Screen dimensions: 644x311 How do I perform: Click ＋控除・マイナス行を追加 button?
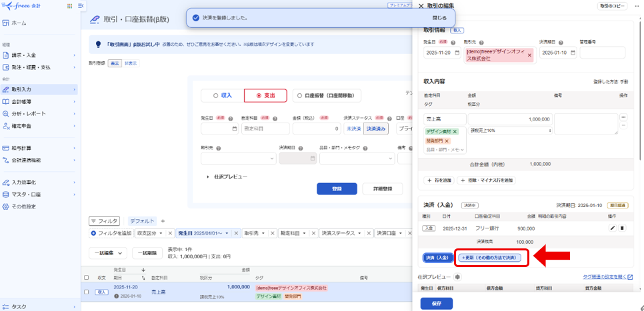486,180
